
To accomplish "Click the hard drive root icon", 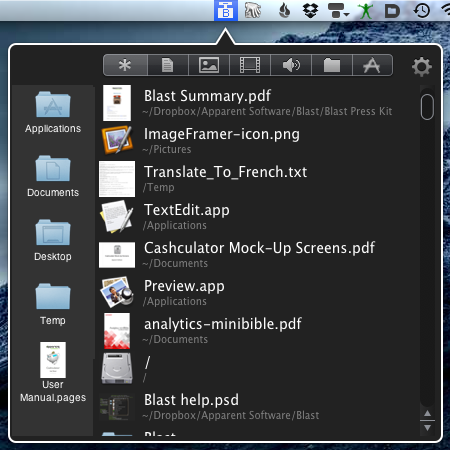I will [117, 369].
